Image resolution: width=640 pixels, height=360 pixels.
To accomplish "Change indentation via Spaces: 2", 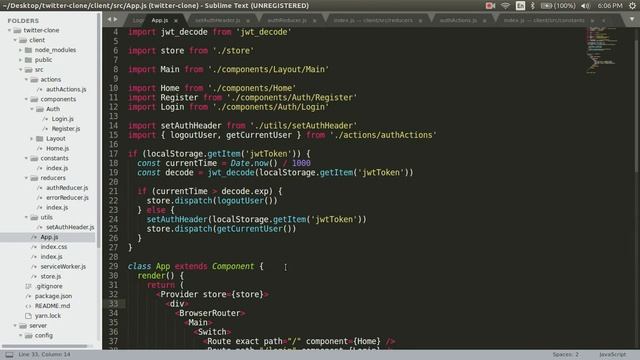I will coord(565,354).
